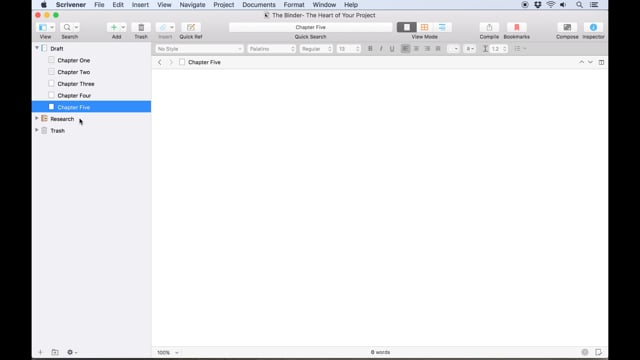Viewport: 640px width, 360px height.
Task: Align text center
Action: 416,49
